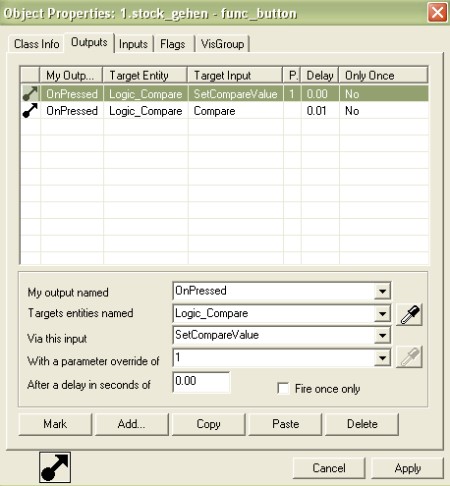Open My output named dropdown
This screenshot has width=450, height=486.
coord(382,291)
